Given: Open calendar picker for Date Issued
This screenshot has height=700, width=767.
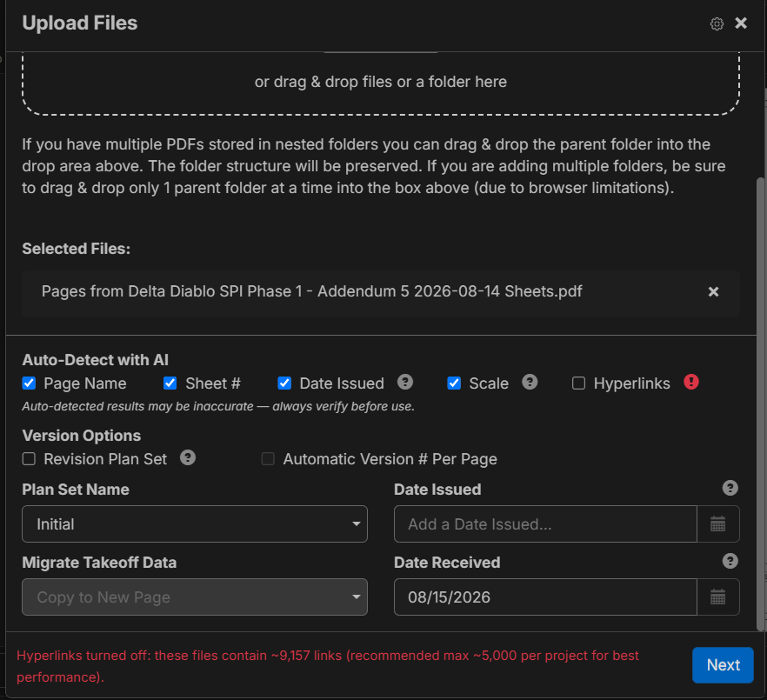Looking at the screenshot, I should (x=717, y=523).
